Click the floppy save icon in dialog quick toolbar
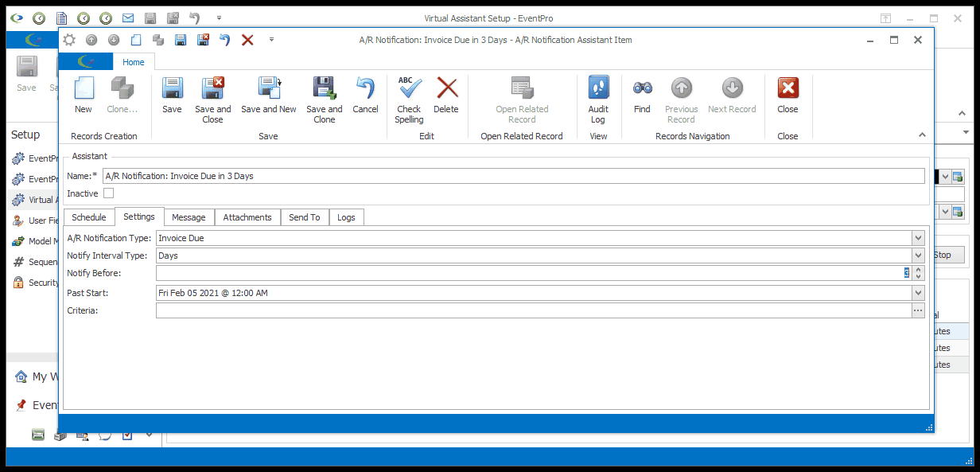Image resolution: width=980 pixels, height=472 pixels. tap(181, 40)
